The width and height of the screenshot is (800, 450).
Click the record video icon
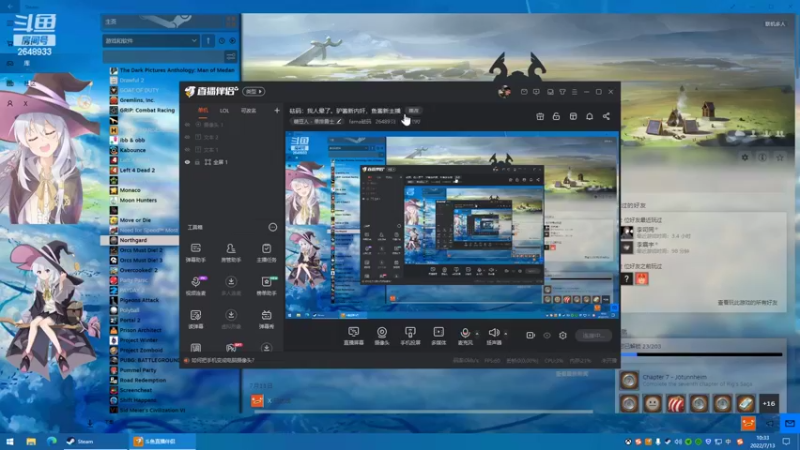pos(531,335)
